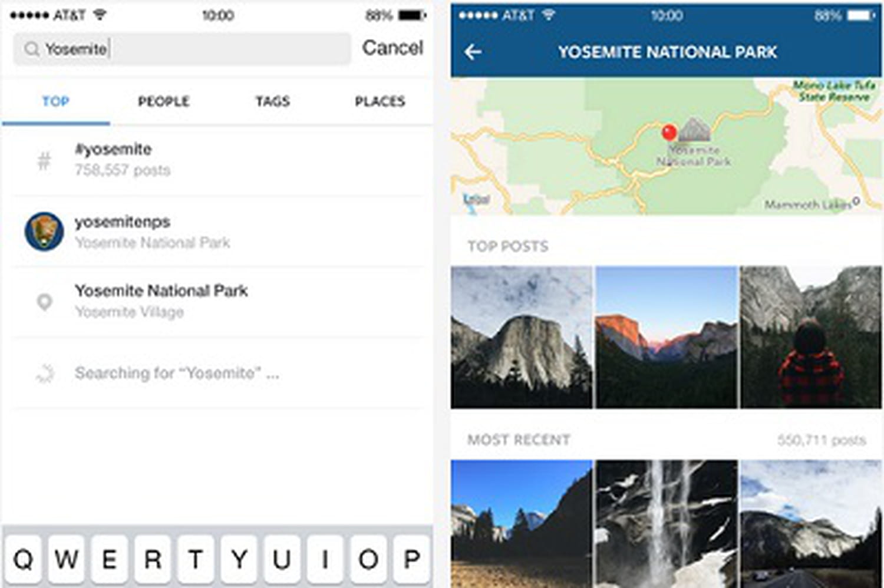
Task: Click the red map pin marker
Action: (x=669, y=132)
